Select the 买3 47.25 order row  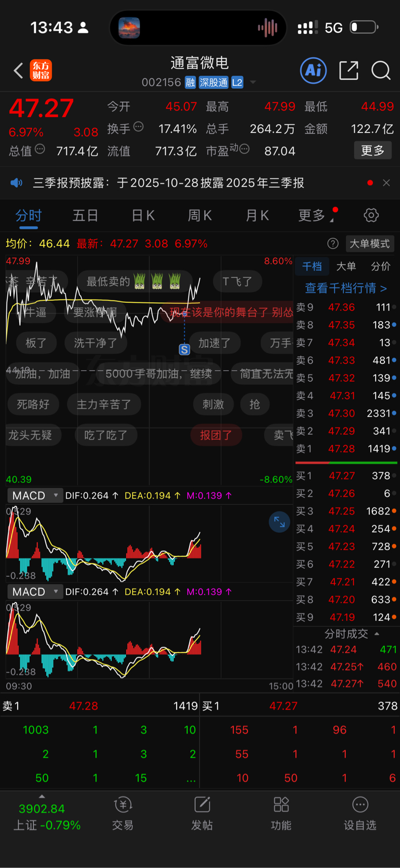(346, 511)
